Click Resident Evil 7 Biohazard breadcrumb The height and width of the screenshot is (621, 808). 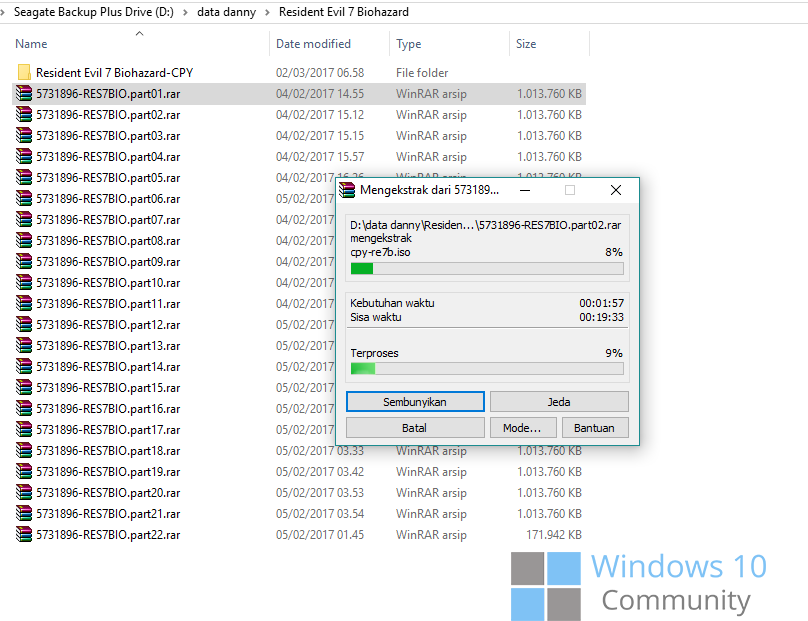(x=344, y=12)
